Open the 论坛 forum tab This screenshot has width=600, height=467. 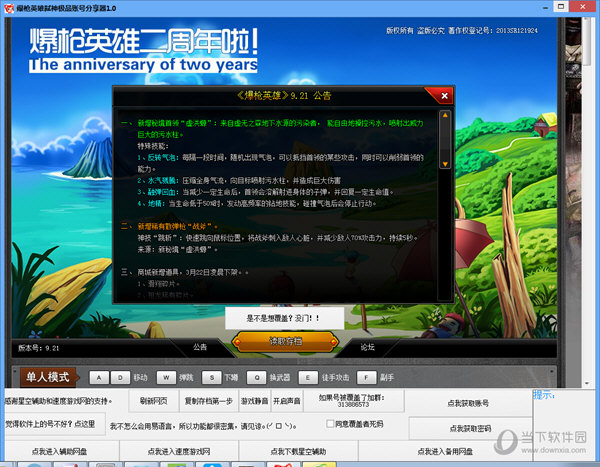(368, 347)
